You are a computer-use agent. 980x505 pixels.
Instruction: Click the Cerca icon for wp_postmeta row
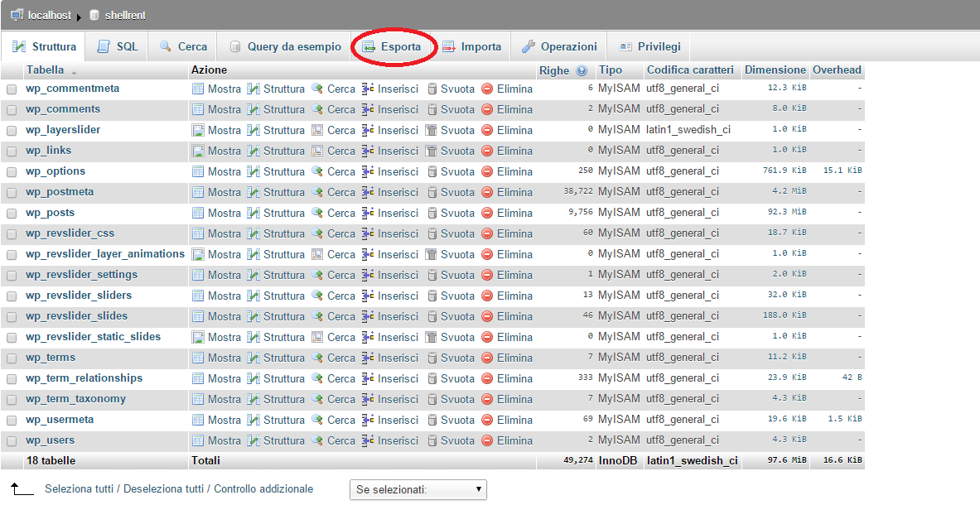[317, 192]
